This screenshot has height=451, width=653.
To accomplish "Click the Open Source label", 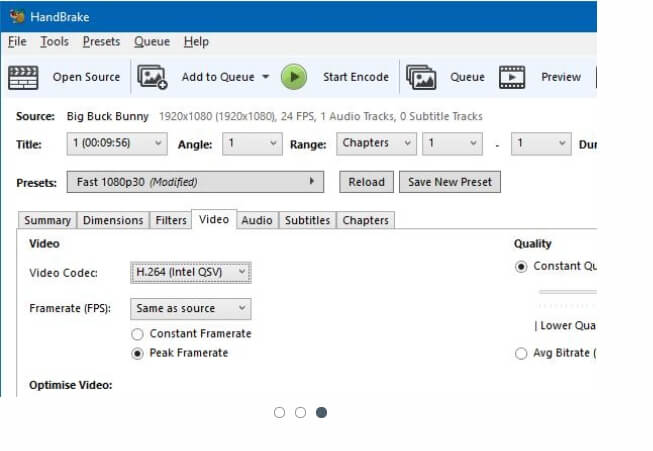I will 86,77.
